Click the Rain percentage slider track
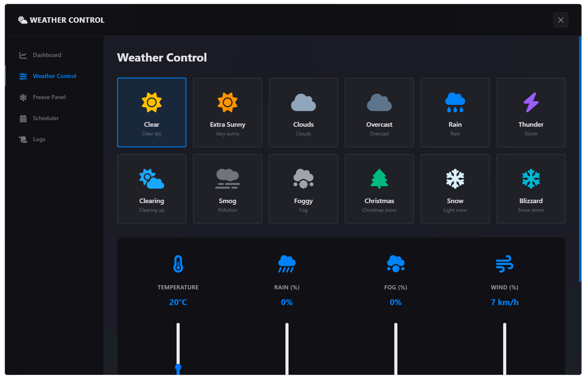 [x=287, y=349]
